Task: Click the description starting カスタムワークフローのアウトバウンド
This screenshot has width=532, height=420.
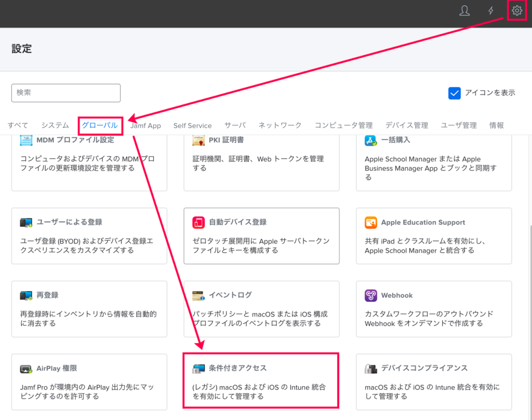Action: (429, 319)
